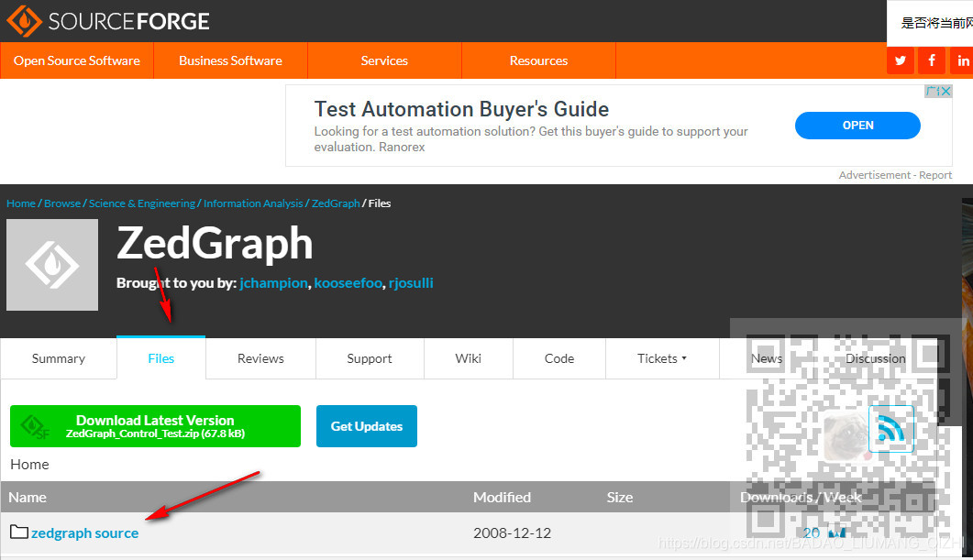Switch to the Reviews tab
973x560 pixels.
(260, 358)
